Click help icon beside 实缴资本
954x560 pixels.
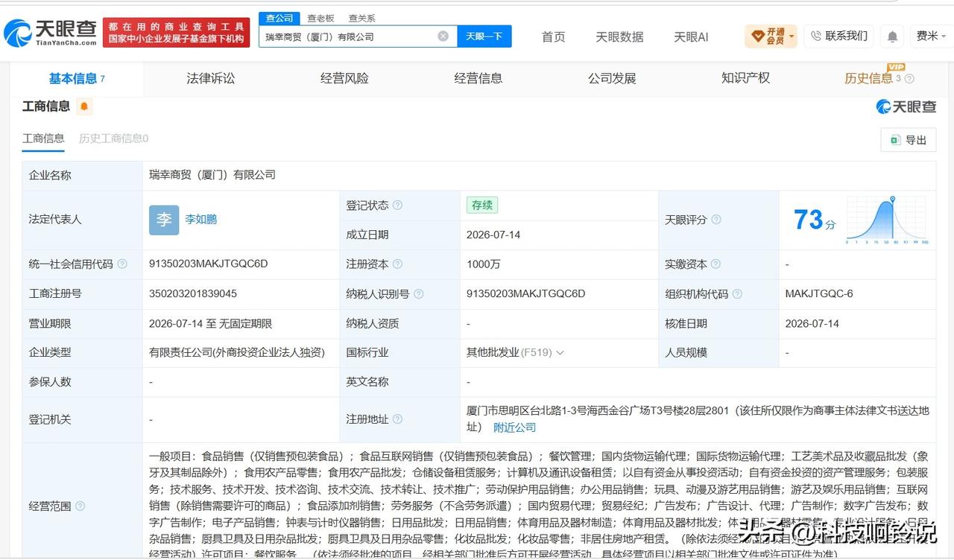point(716,264)
